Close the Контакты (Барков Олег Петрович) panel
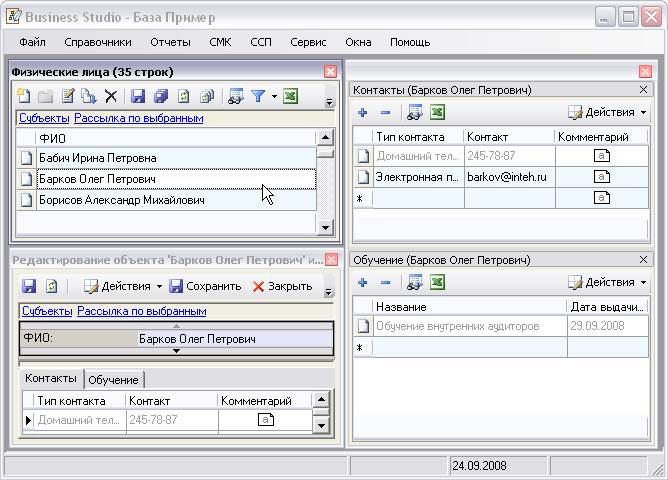 pos(643,89)
